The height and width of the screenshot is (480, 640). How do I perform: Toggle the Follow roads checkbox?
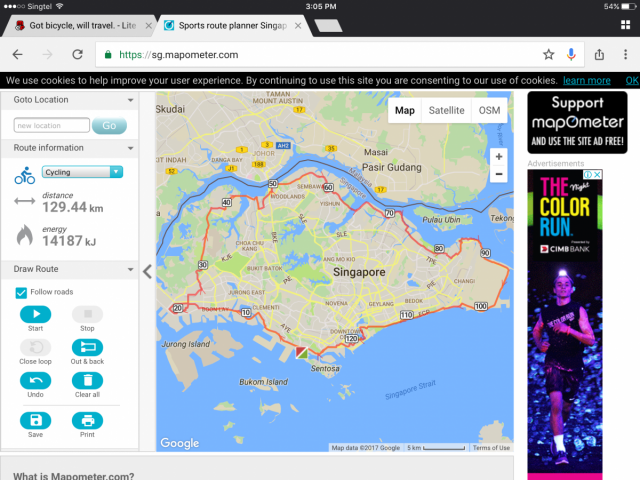(22, 292)
